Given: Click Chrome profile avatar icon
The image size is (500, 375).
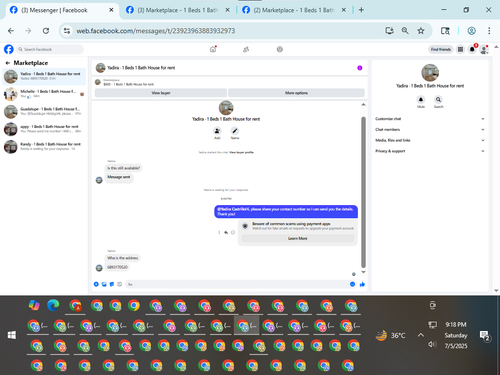Looking at the screenshot, I should pos(471,31).
